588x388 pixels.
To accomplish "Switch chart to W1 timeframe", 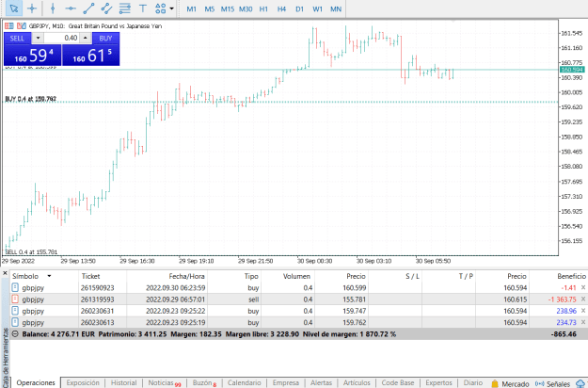I will point(318,9).
